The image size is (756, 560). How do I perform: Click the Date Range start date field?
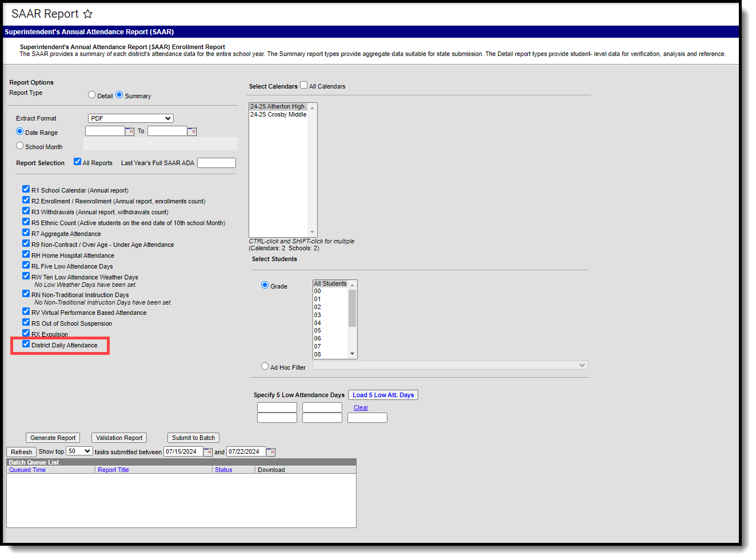coord(105,131)
